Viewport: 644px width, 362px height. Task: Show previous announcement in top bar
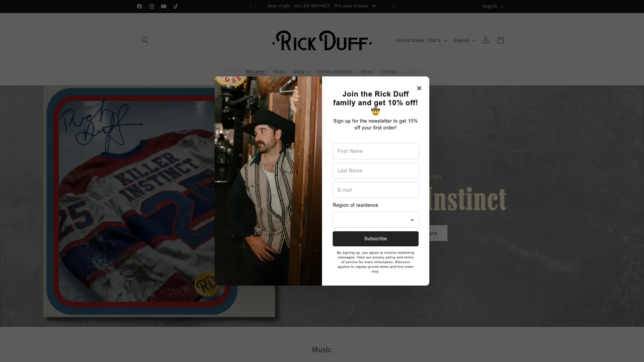251,7
